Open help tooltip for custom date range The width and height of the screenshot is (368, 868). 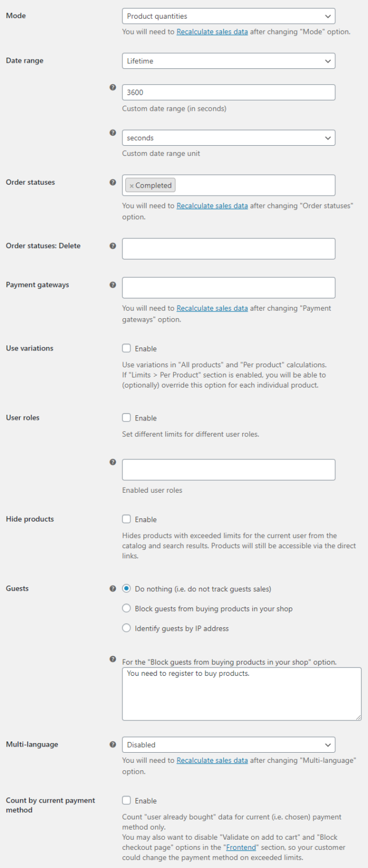[113, 88]
